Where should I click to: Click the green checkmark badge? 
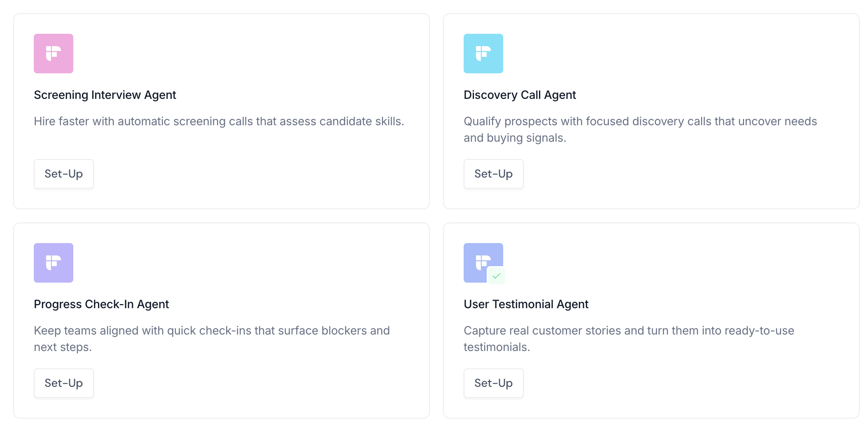[x=497, y=276]
